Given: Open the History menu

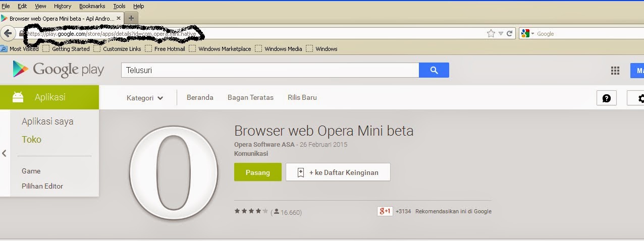Looking at the screenshot, I should click(x=63, y=6).
